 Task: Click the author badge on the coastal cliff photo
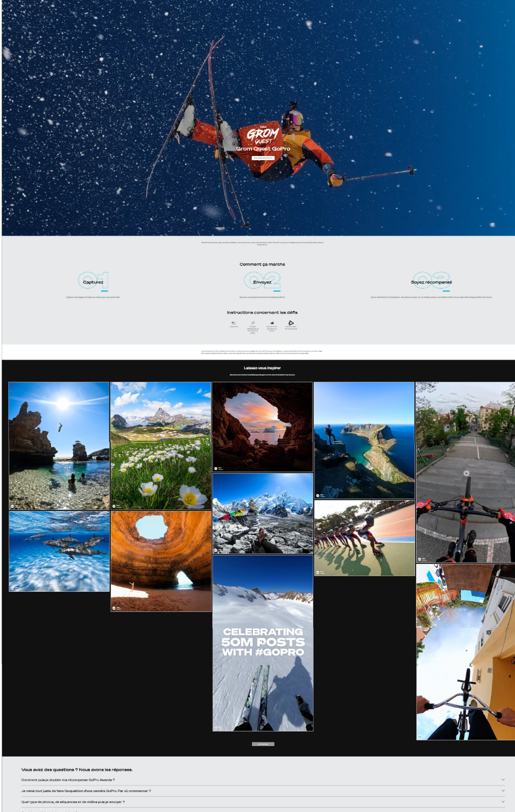(321, 495)
